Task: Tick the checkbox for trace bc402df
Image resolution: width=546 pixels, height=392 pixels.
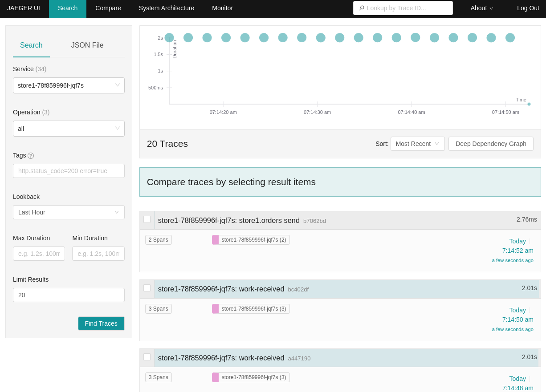Action: pyautogui.click(x=147, y=288)
